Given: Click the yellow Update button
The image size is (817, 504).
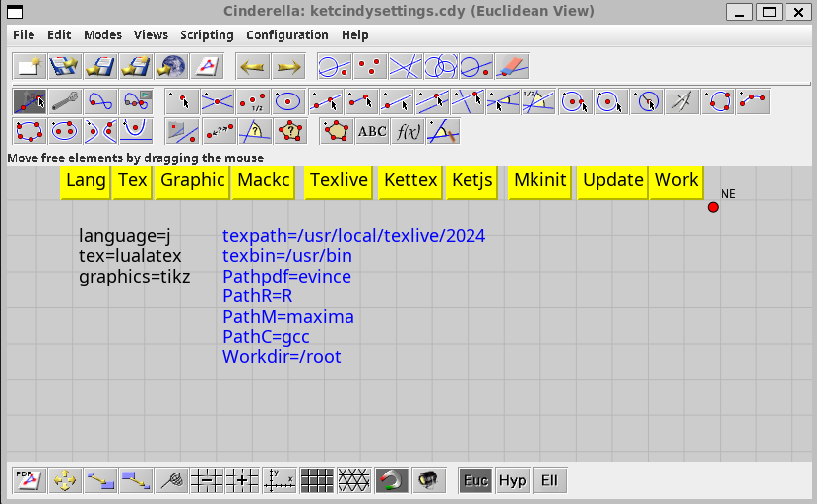Looking at the screenshot, I should coord(612,182).
